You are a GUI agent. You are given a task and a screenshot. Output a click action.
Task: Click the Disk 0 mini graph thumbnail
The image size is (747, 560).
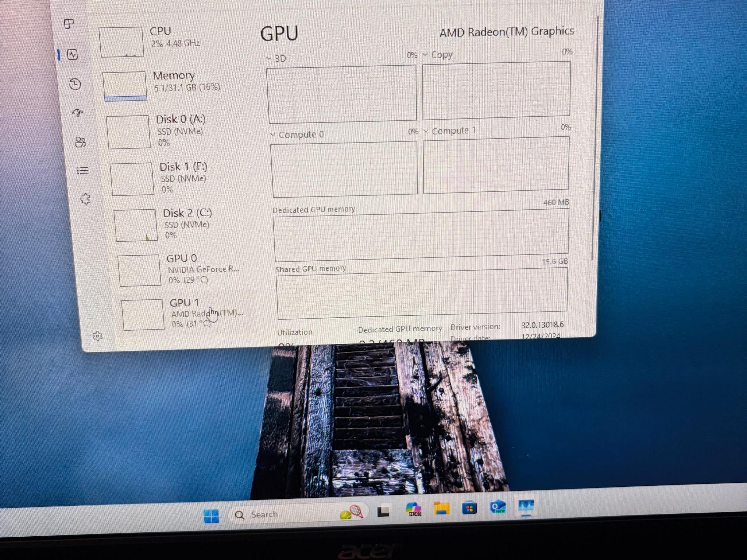128,132
